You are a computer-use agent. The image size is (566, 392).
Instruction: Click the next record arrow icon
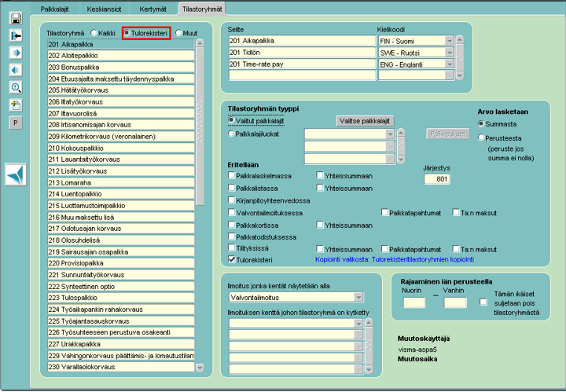pos(16,53)
